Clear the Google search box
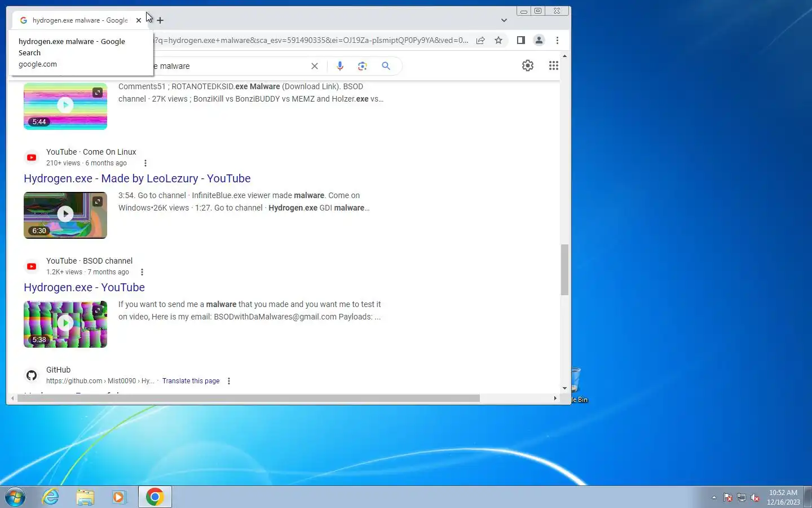 pyautogui.click(x=315, y=66)
